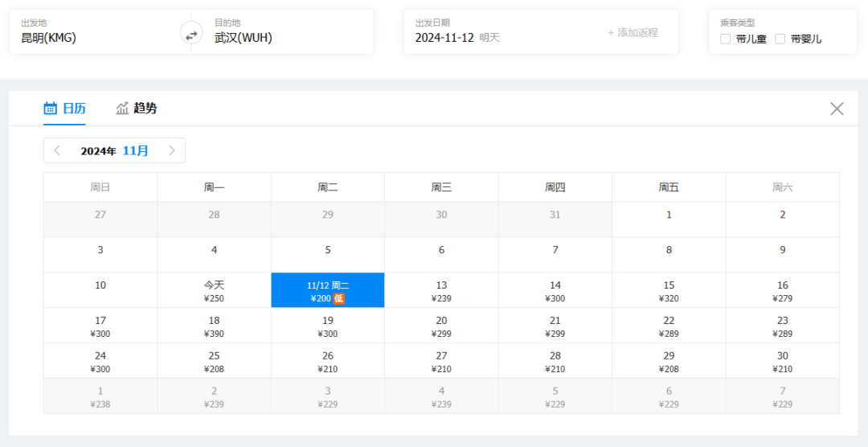
Task: Click November 10 date cell
Action: coord(100,290)
